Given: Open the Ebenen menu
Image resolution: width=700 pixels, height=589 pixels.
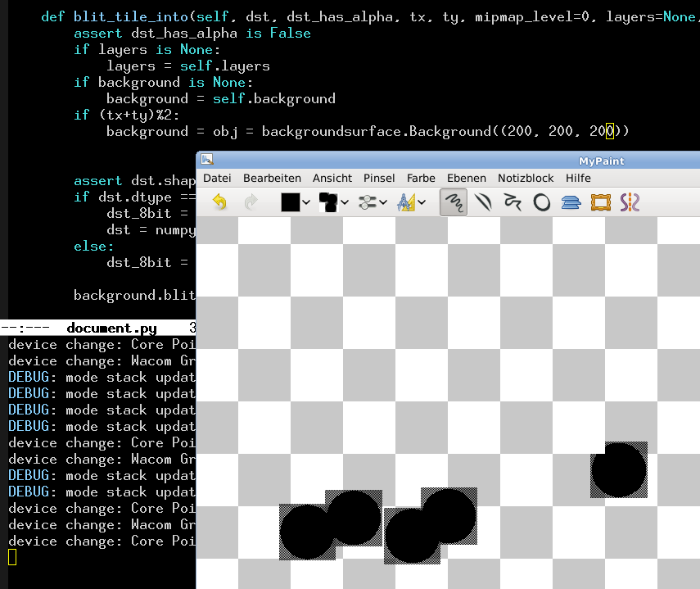Looking at the screenshot, I should [x=466, y=178].
